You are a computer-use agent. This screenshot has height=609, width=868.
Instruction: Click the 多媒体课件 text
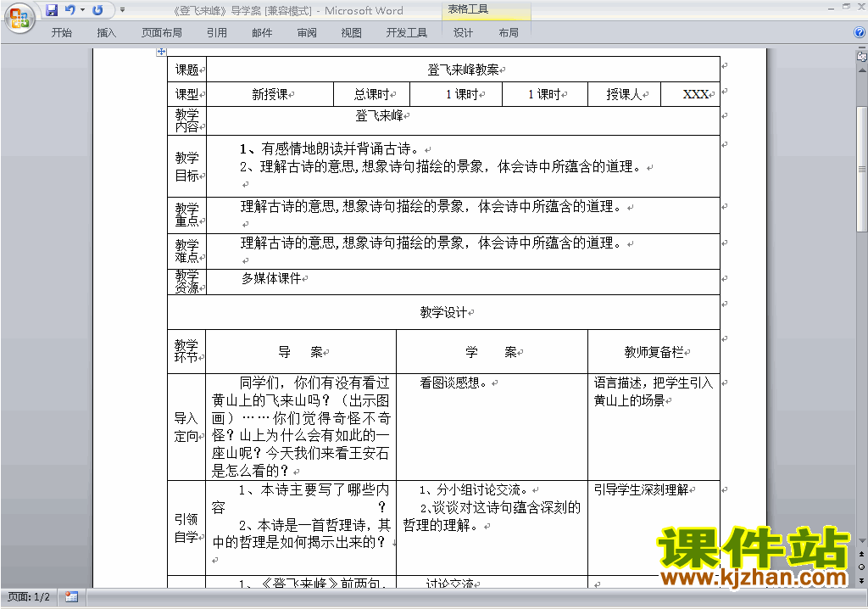click(x=271, y=278)
